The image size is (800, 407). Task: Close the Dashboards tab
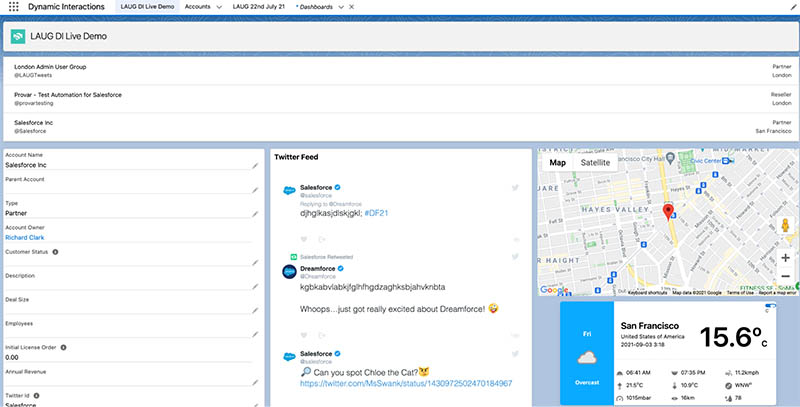point(352,7)
